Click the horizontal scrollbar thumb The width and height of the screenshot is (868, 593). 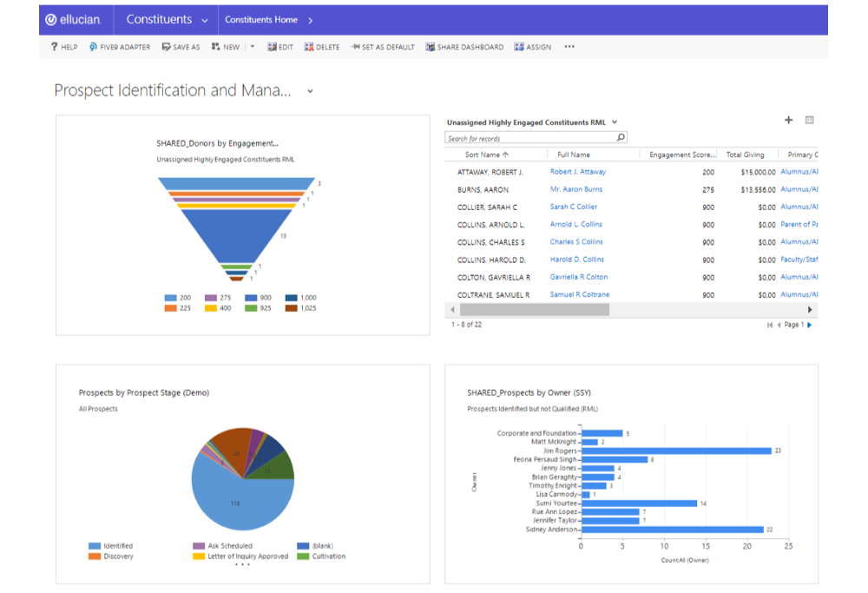(x=535, y=310)
